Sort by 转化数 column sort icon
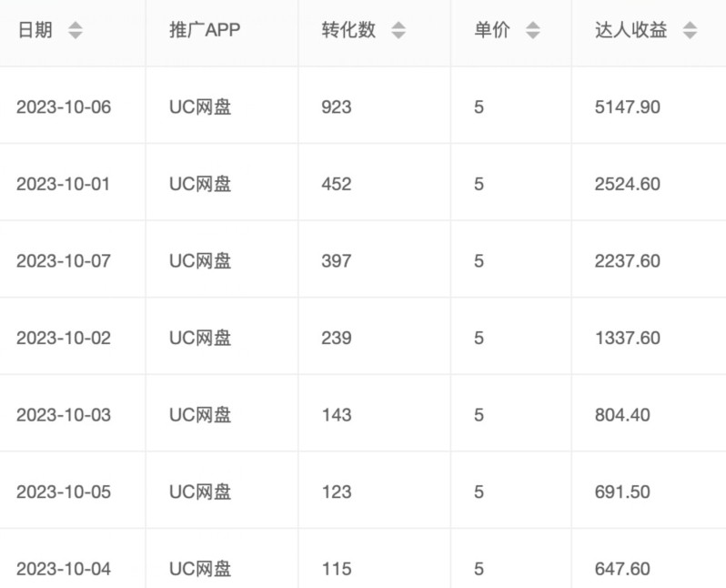 click(398, 31)
